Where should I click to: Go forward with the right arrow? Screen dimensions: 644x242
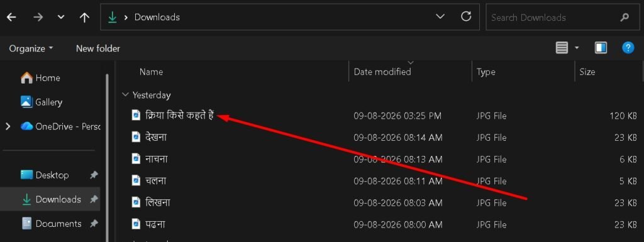coord(38,17)
